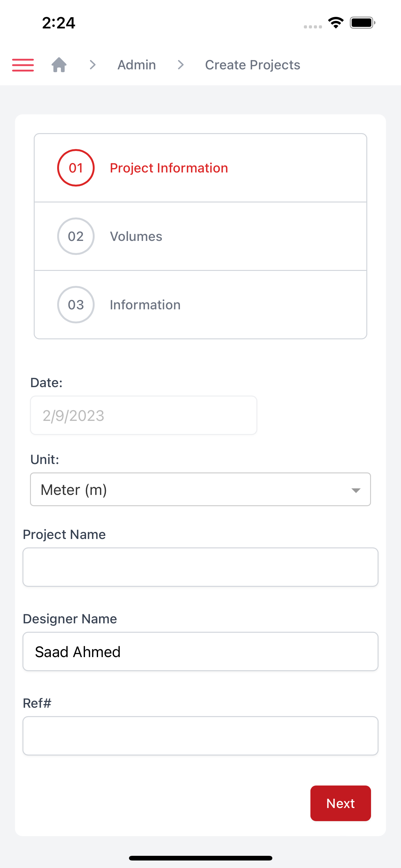The width and height of the screenshot is (401, 868).
Task: Open the red hamburger menu
Action: click(x=23, y=65)
